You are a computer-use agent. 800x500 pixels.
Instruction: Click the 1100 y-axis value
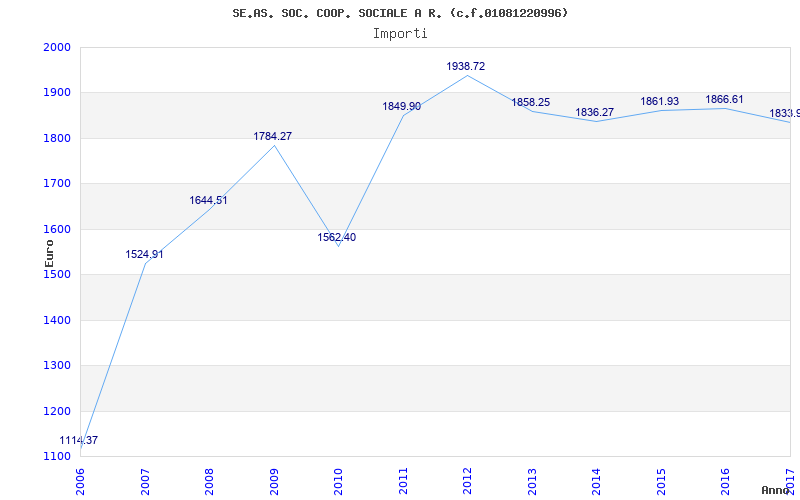coord(57,457)
